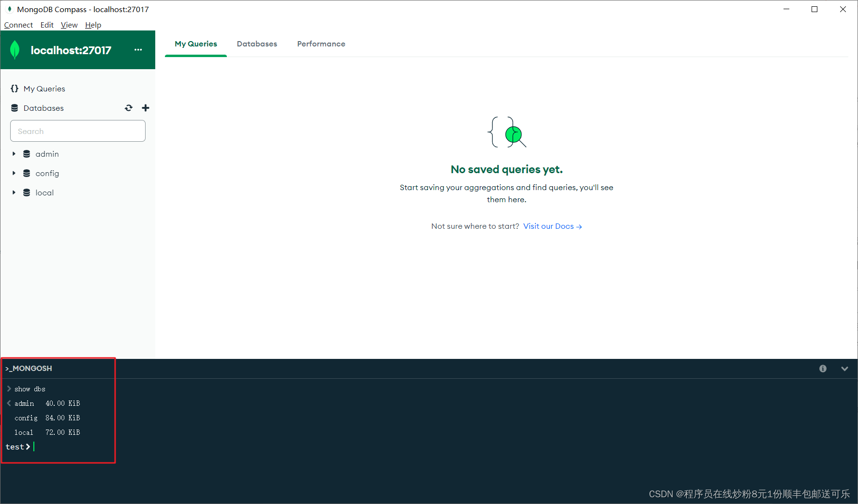Click the saved queries magnifier illustration
858x504 pixels.
click(506, 132)
